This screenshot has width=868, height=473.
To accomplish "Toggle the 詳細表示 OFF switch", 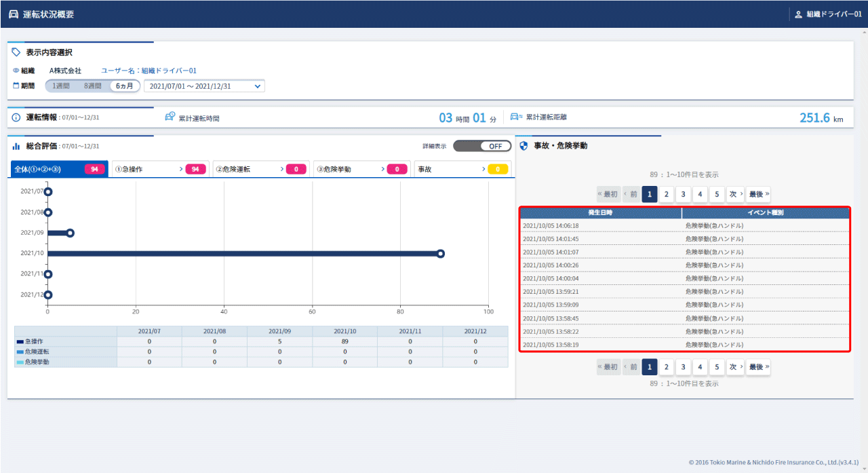I will point(481,146).
